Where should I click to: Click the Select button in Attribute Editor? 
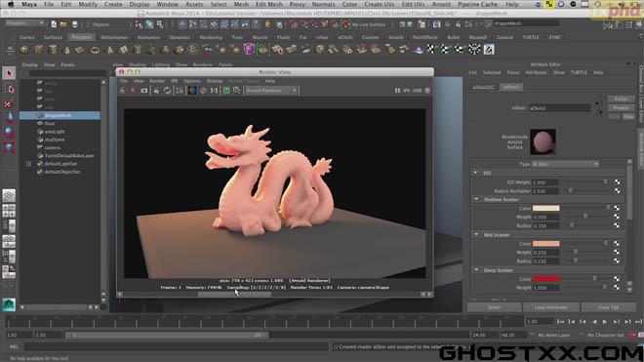(494, 307)
